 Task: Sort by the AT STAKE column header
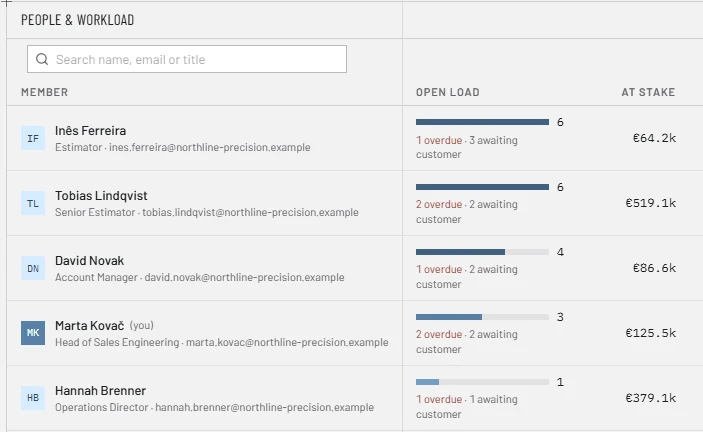coord(648,92)
